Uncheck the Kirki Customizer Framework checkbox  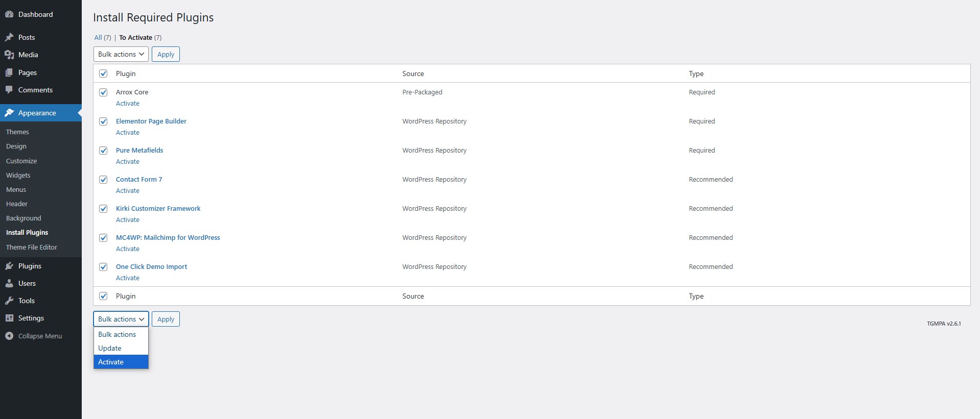pyautogui.click(x=103, y=209)
